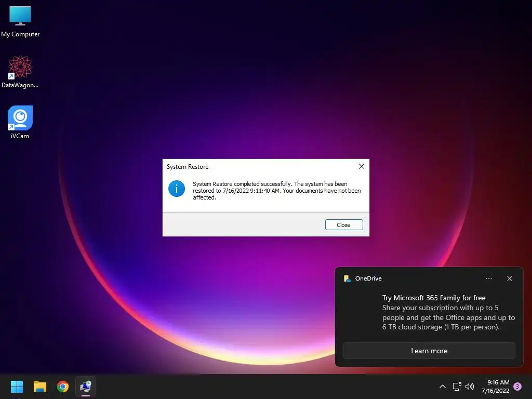The image size is (532, 399).
Task: Click the OneDrive notification title label
Action: 368,278
